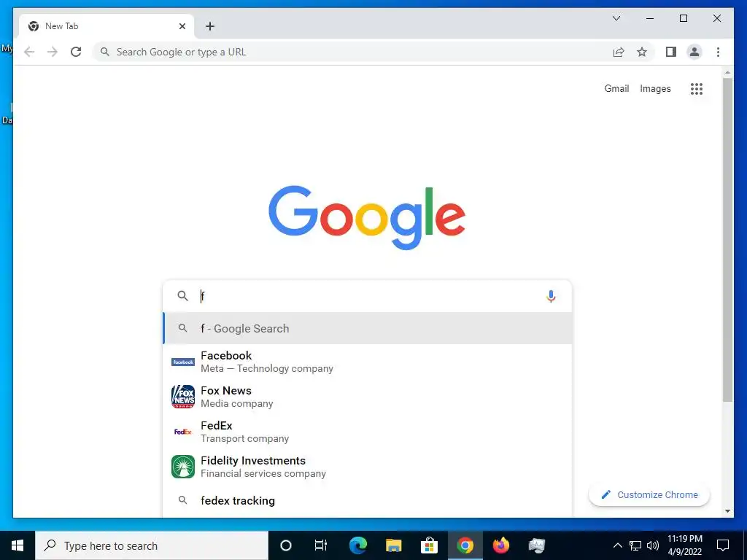Reload the current page

(76, 52)
